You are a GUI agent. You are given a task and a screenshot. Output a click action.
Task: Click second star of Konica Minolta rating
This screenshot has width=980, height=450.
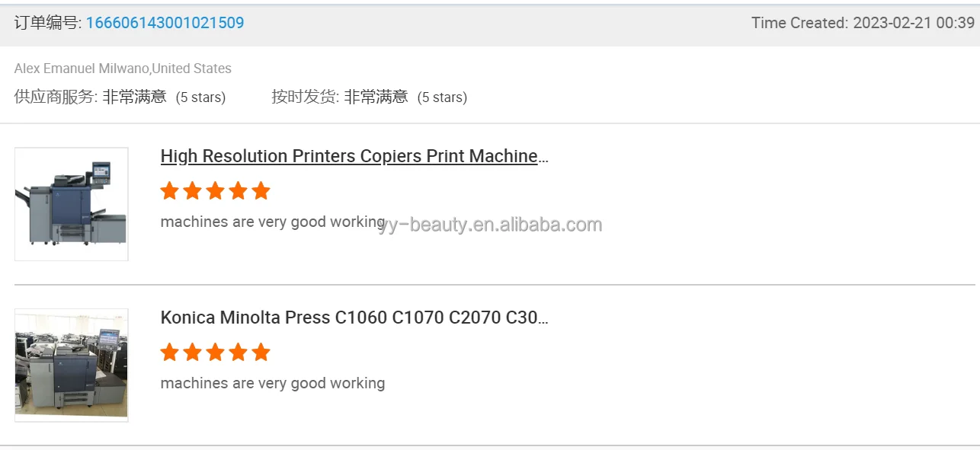(x=193, y=353)
